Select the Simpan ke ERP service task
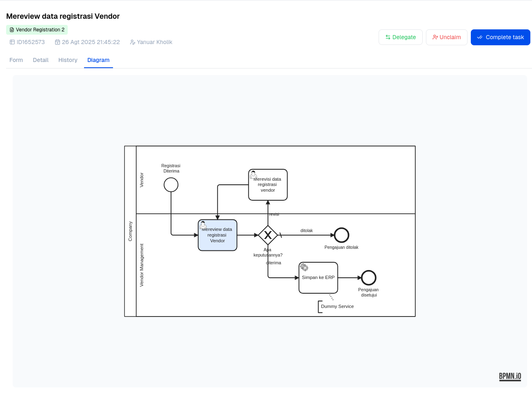The height and width of the screenshot is (394, 532). click(318, 278)
